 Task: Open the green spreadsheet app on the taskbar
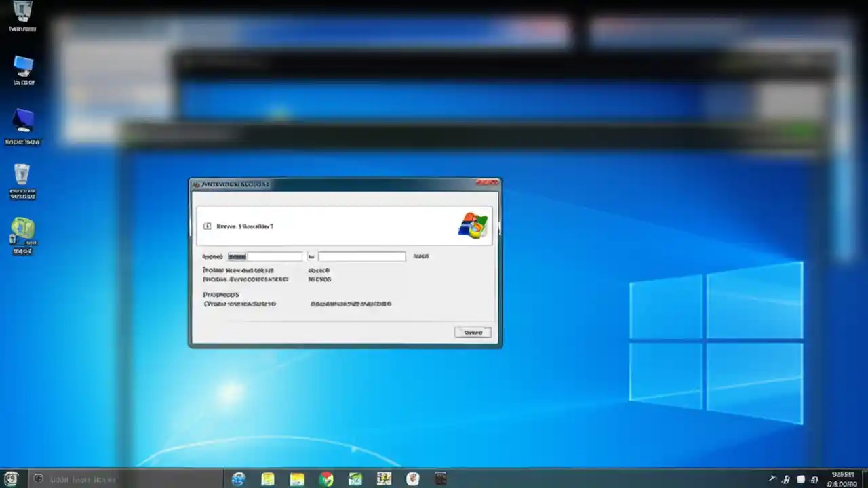pos(355,479)
